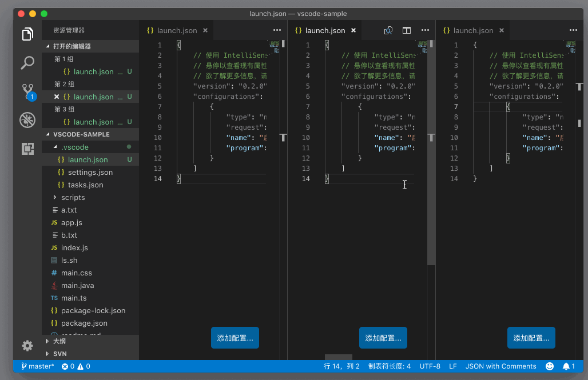The height and width of the screenshot is (380, 588).
Task: Open the feedback smiley in status bar
Action: [549, 366]
